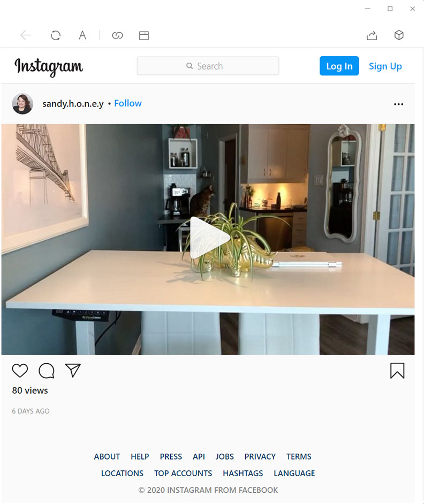Click the share arrow icon

tap(372, 35)
